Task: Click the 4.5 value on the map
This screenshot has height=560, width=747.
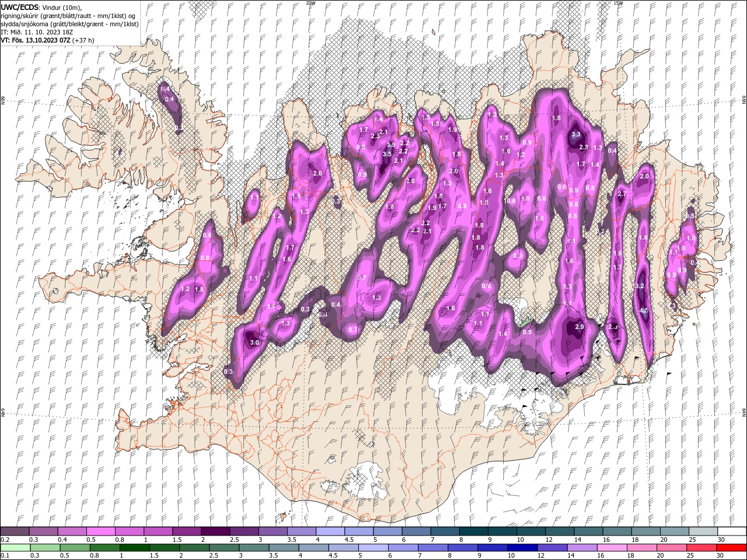Action: 644,311
